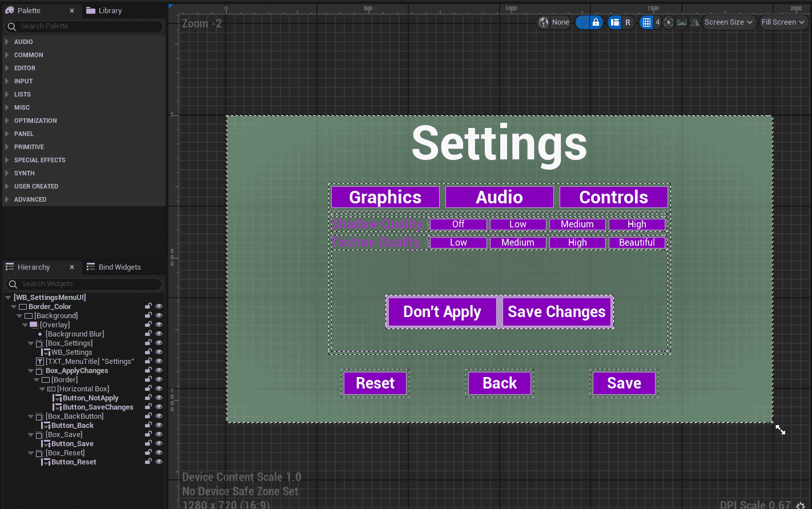
Task: Open designer view settings gear icon
Action: [x=801, y=505]
